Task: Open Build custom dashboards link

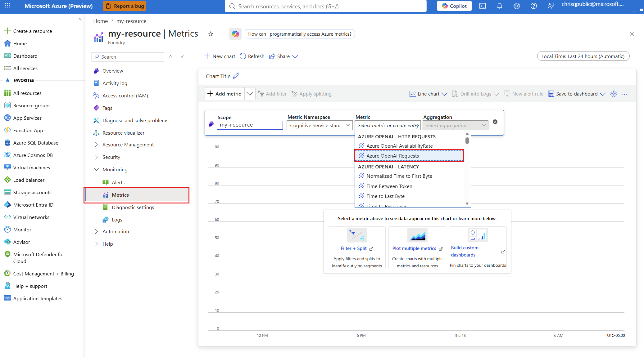Action: pos(465,251)
